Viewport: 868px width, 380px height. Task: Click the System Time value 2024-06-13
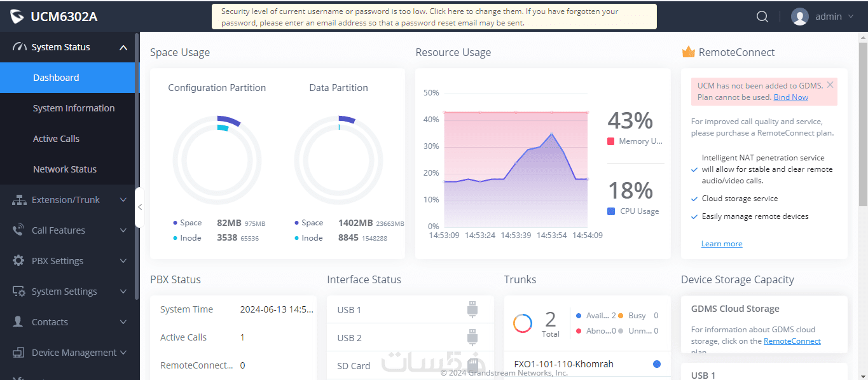(277, 309)
